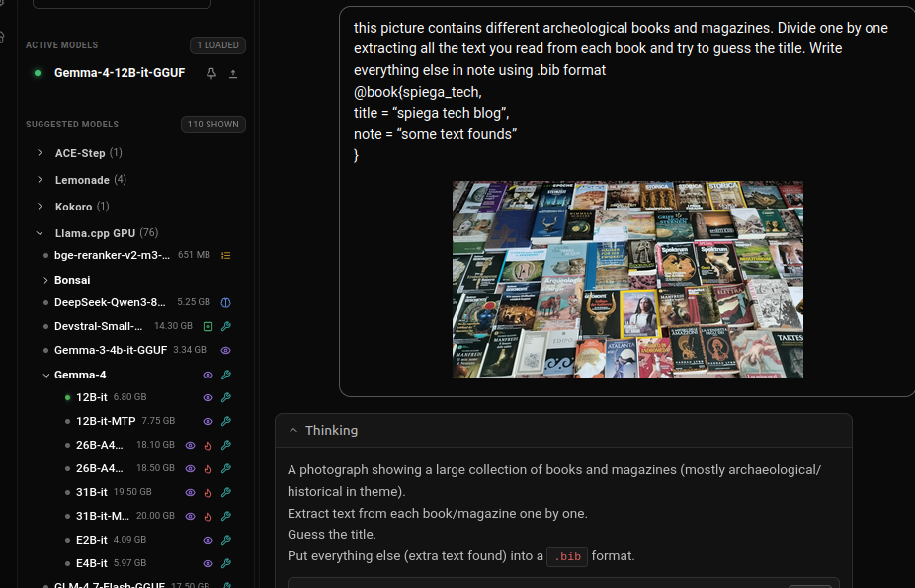Viewport: 915px width, 588px height.
Task: Expand the Bonsai model folder
Action: [x=45, y=280]
